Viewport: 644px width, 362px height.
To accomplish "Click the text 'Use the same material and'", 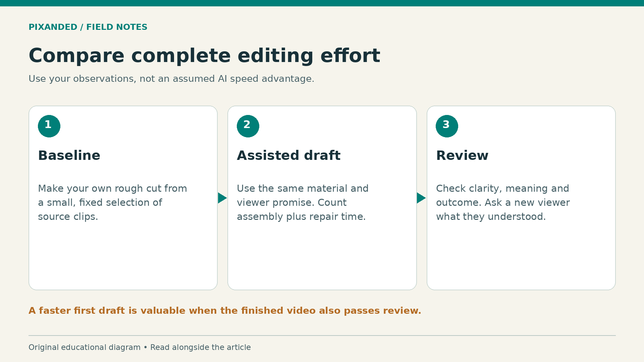I will (303, 188).
